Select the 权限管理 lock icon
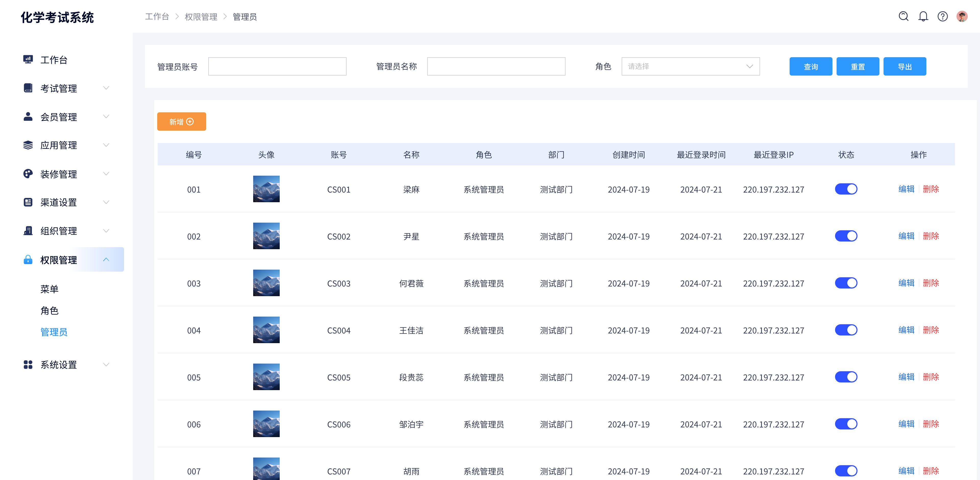Viewport: 980px width, 480px height. click(x=28, y=260)
